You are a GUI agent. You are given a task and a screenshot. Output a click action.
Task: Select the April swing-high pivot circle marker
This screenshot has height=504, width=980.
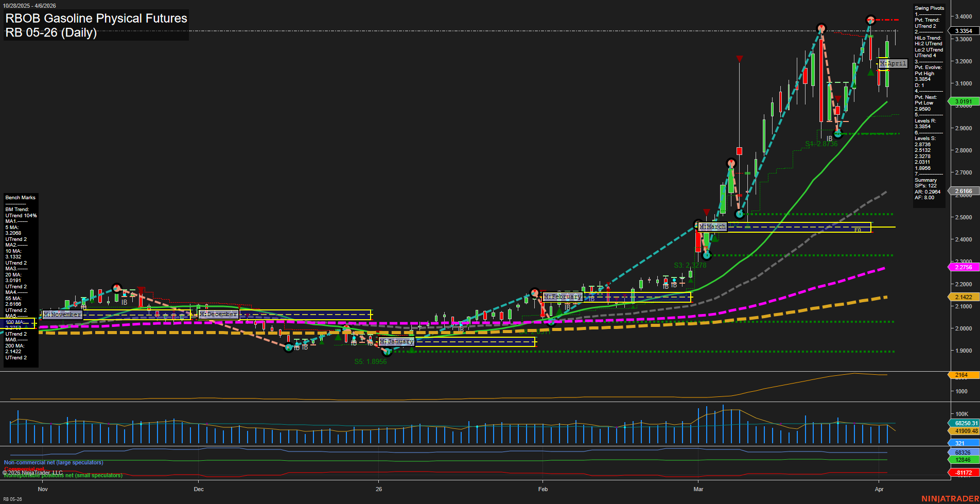pos(870,20)
